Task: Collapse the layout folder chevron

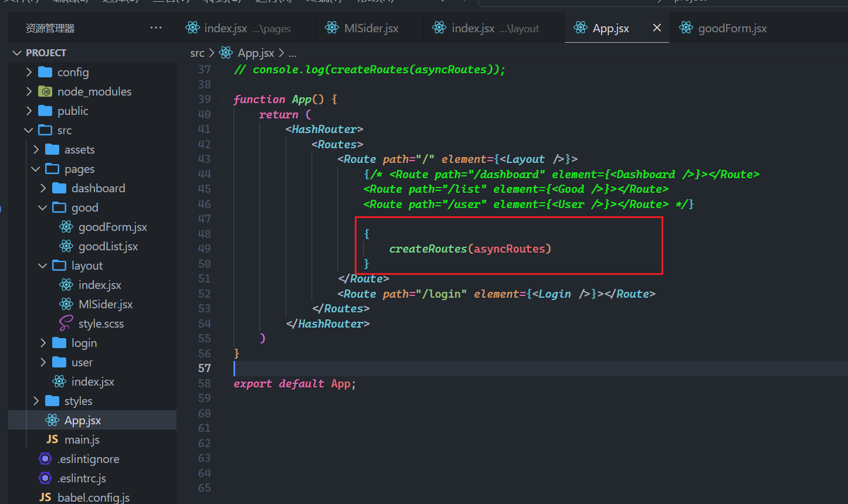Action: 43,265
